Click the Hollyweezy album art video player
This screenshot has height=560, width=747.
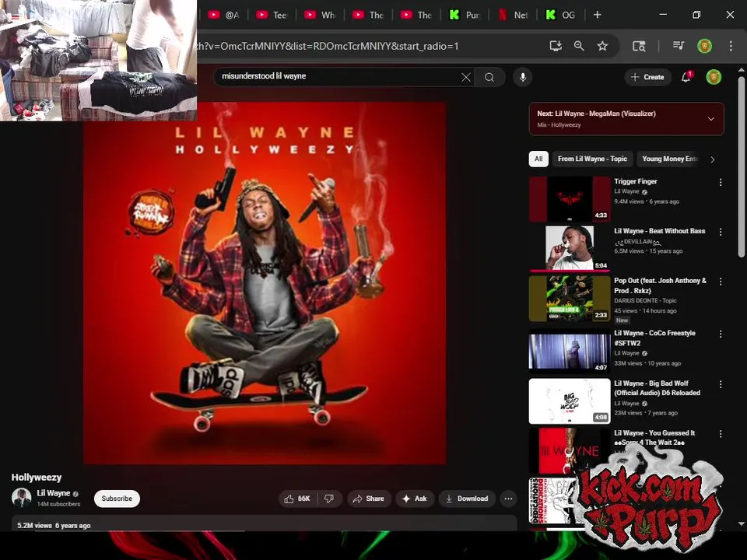265,283
